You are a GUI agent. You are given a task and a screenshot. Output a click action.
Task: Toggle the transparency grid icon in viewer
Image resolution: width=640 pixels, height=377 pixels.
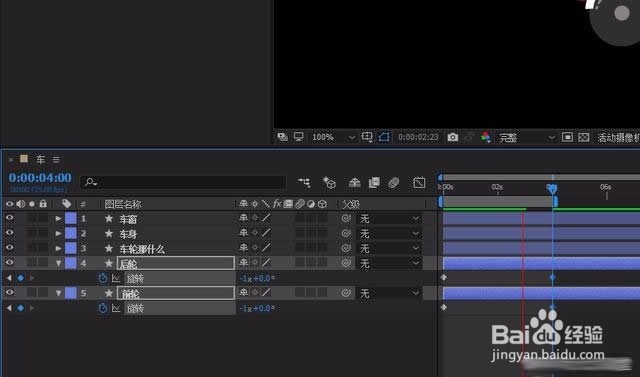click(x=584, y=137)
